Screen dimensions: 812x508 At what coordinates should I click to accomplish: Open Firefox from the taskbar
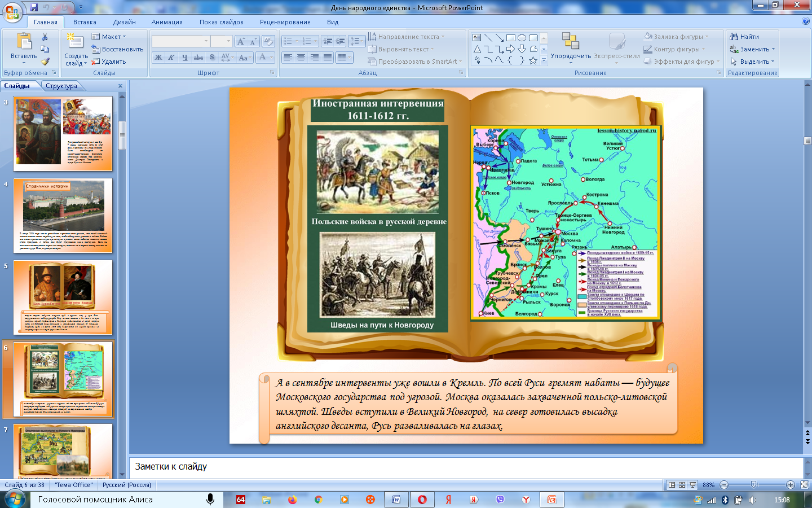click(x=292, y=500)
